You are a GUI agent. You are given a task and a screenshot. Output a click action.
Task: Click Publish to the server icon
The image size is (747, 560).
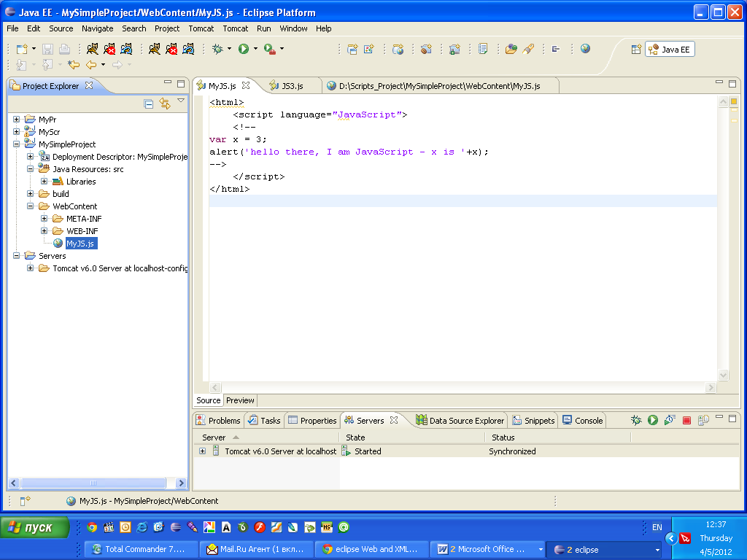pos(703,420)
